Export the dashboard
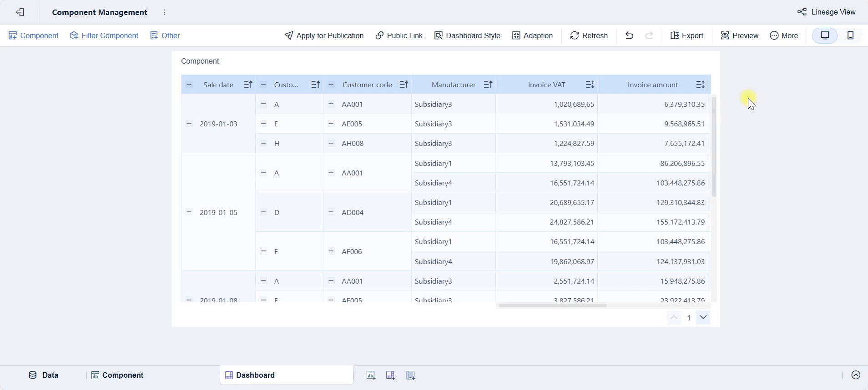Viewport: 868px width, 390px height. [687, 35]
